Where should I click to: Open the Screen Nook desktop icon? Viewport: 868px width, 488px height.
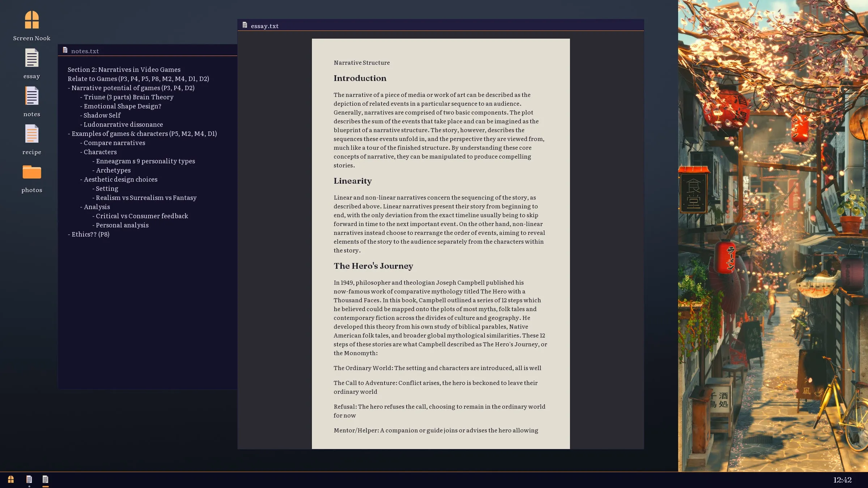point(32,20)
